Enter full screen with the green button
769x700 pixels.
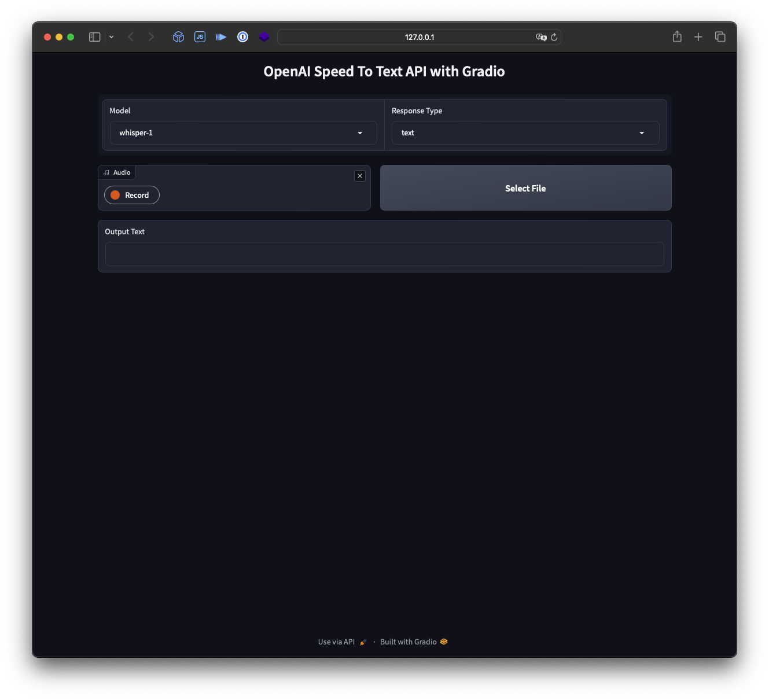[71, 37]
